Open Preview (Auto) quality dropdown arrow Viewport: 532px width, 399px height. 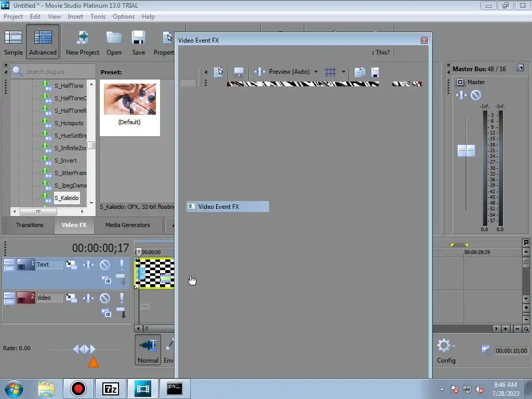pyautogui.click(x=316, y=72)
